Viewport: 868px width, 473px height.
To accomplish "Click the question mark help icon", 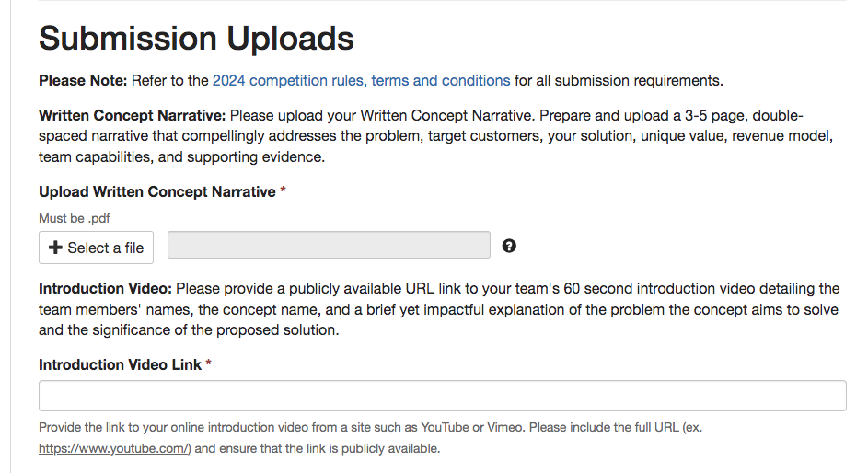I will pyautogui.click(x=509, y=247).
